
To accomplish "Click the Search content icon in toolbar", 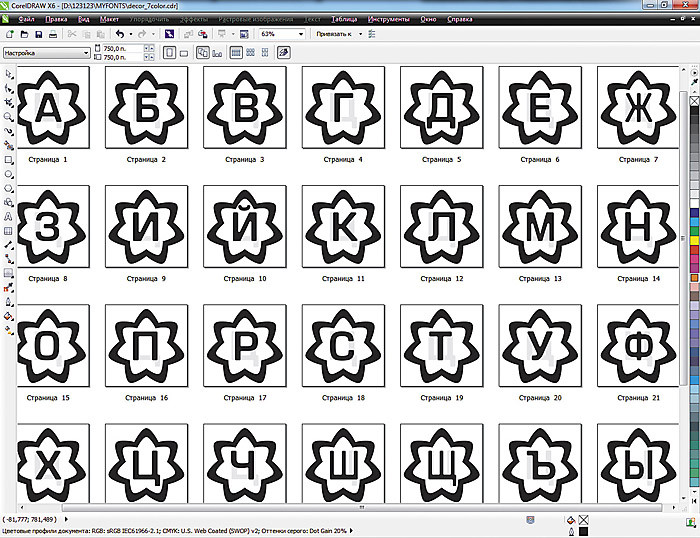I will (x=169, y=34).
